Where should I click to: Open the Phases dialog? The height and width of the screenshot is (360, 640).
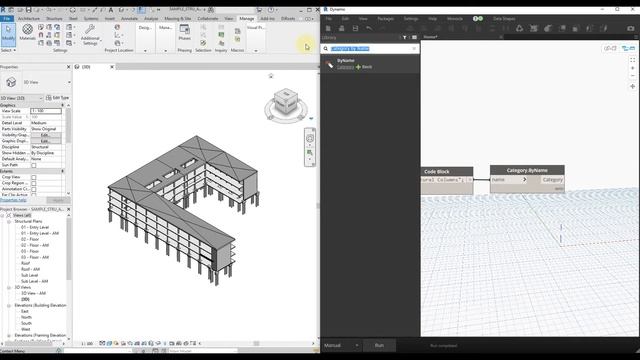[184, 32]
